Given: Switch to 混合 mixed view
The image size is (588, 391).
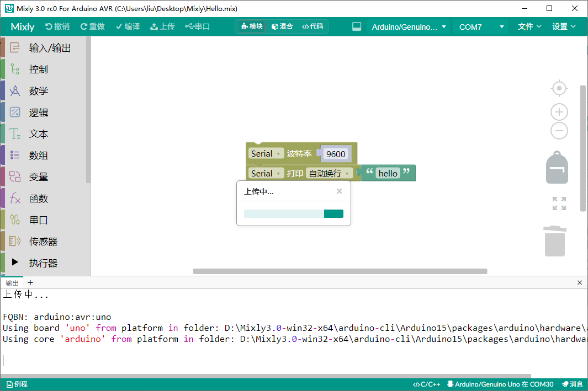Looking at the screenshot, I should (282, 26).
